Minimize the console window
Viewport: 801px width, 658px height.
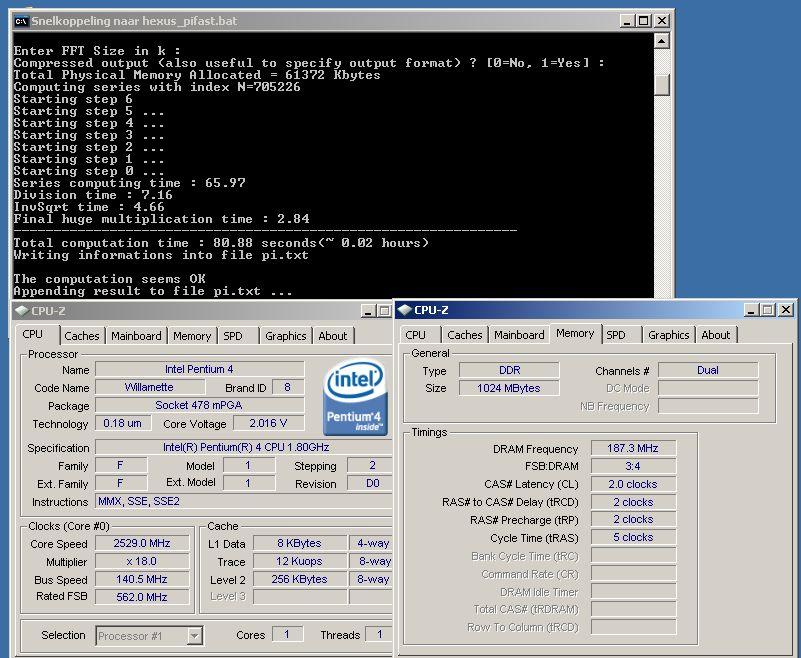[x=627, y=21]
